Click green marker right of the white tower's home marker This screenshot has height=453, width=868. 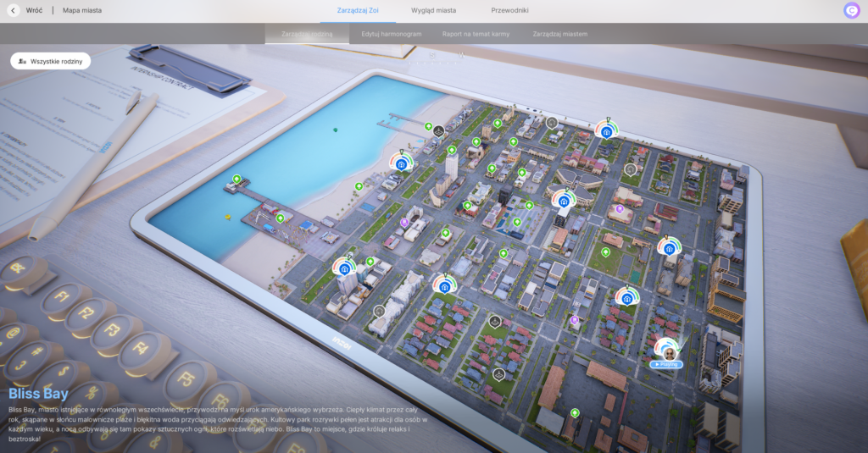(370, 261)
